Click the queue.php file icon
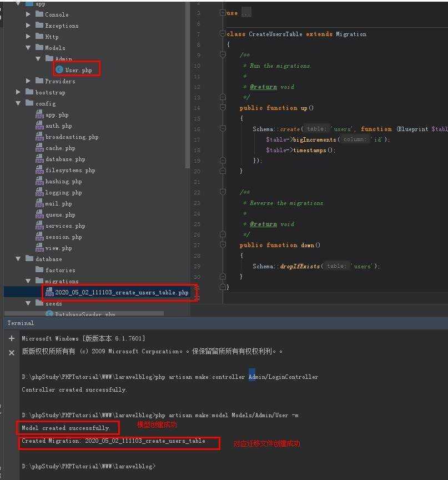The image size is (448, 480). point(39,214)
